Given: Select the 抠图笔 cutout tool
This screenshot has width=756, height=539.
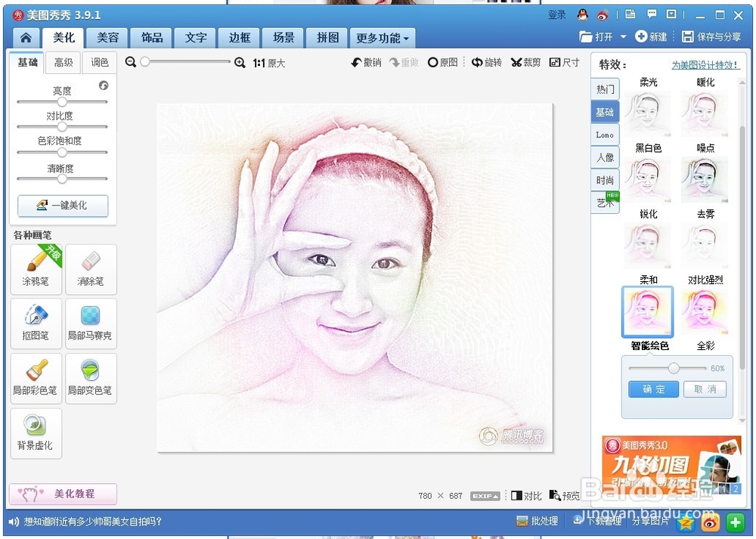Looking at the screenshot, I should (36, 324).
